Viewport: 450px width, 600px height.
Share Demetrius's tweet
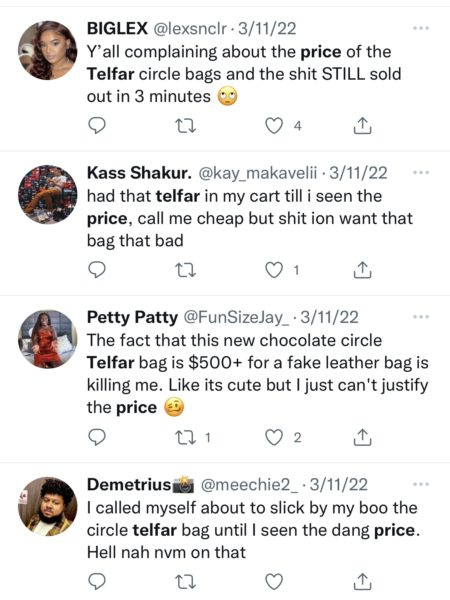point(362,582)
